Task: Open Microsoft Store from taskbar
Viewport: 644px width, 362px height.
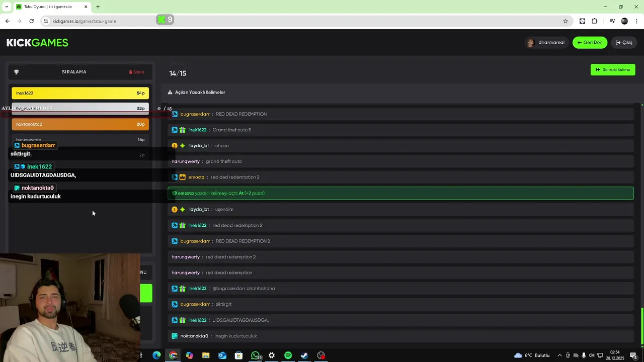Action: pyautogui.click(x=238, y=355)
